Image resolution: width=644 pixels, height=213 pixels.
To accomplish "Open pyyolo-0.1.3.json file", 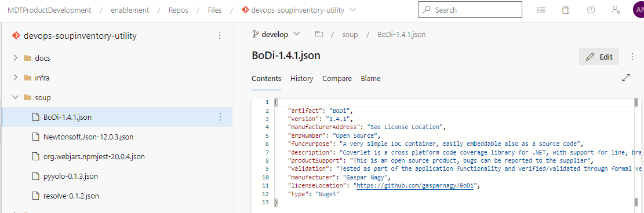I will 70,176.
